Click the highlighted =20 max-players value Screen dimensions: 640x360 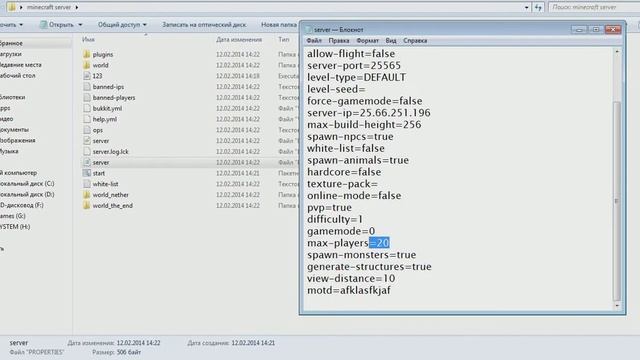(379, 243)
